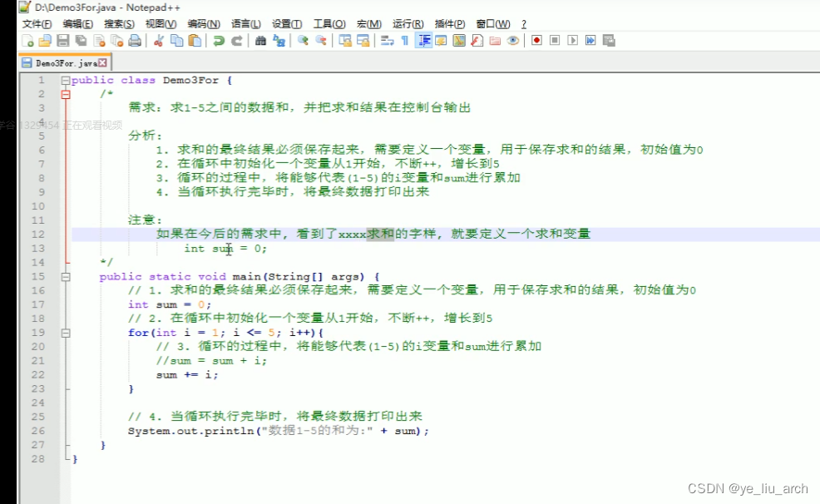Cut selection with the scissors icon
Viewport: 820px width, 504px height.
(159, 41)
